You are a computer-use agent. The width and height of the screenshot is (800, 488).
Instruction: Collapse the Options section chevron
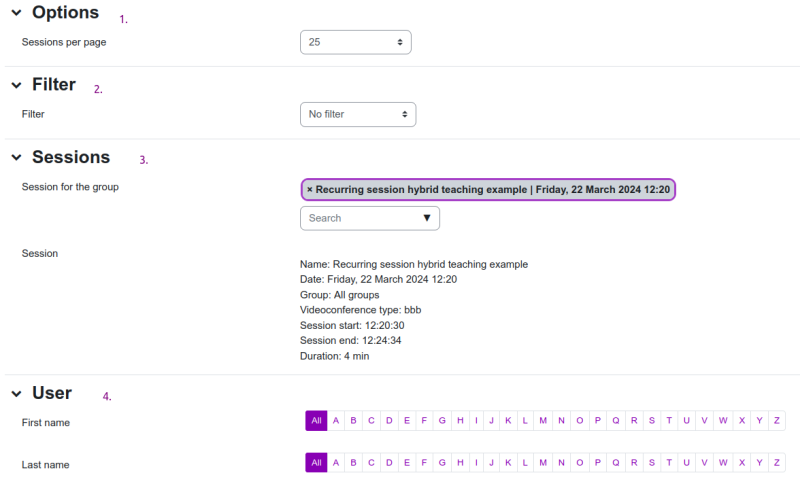pyautogui.click(x=16, y=13)
